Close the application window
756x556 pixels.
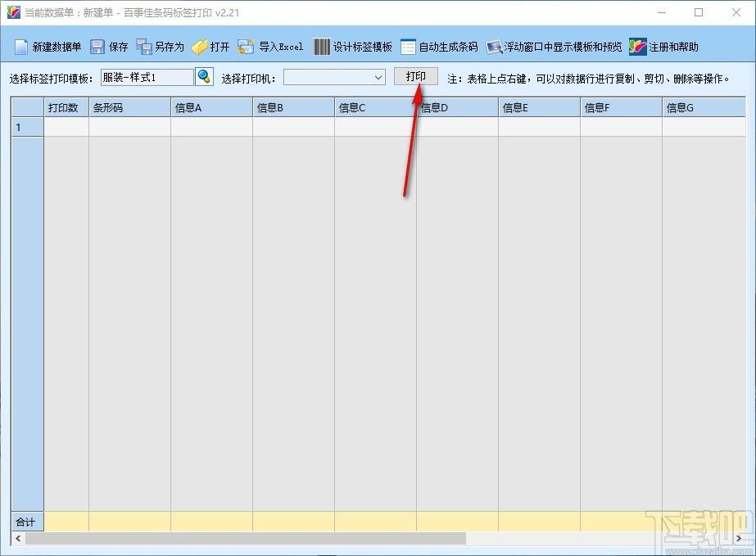736,12
